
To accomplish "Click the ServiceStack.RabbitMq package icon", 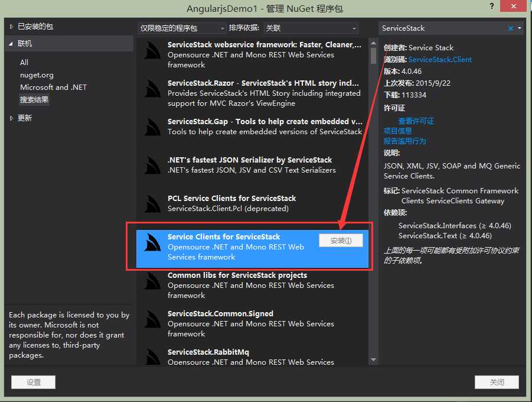I will point(152,357).
